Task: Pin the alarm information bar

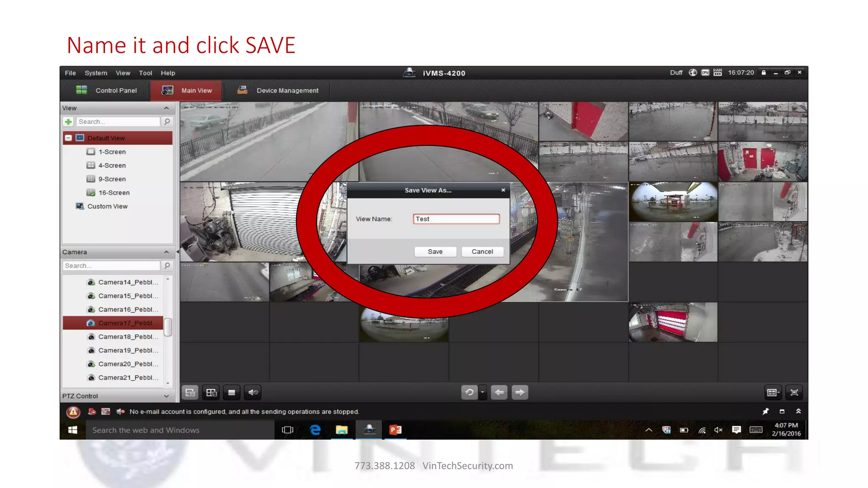Action: pos(765,411)
